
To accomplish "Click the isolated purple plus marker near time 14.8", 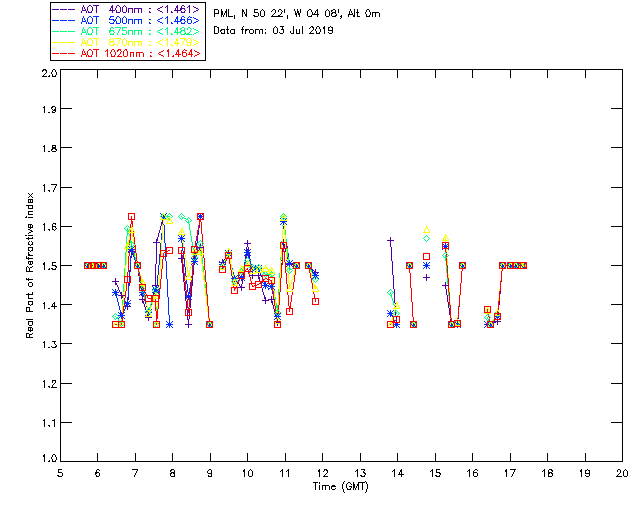I will (427, 277).
